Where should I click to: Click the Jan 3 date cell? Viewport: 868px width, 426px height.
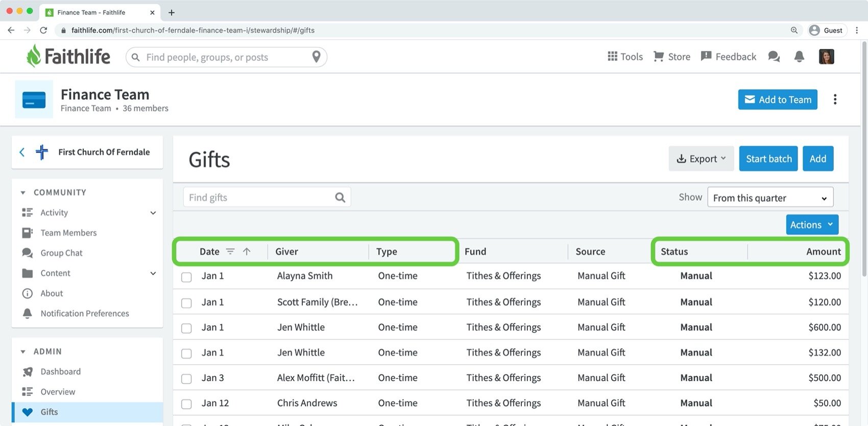tap(212, 378)
